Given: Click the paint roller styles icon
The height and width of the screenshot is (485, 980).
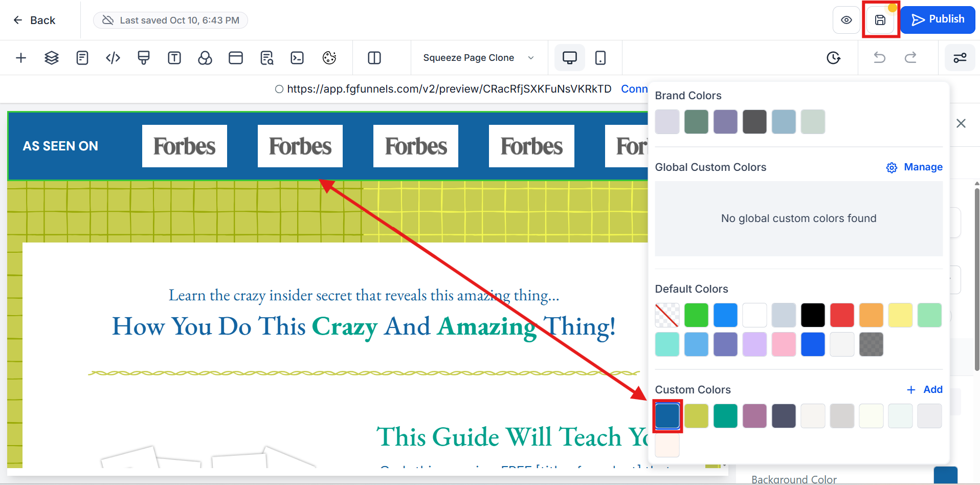Looking at the screenshot, I should click(144, 58).
